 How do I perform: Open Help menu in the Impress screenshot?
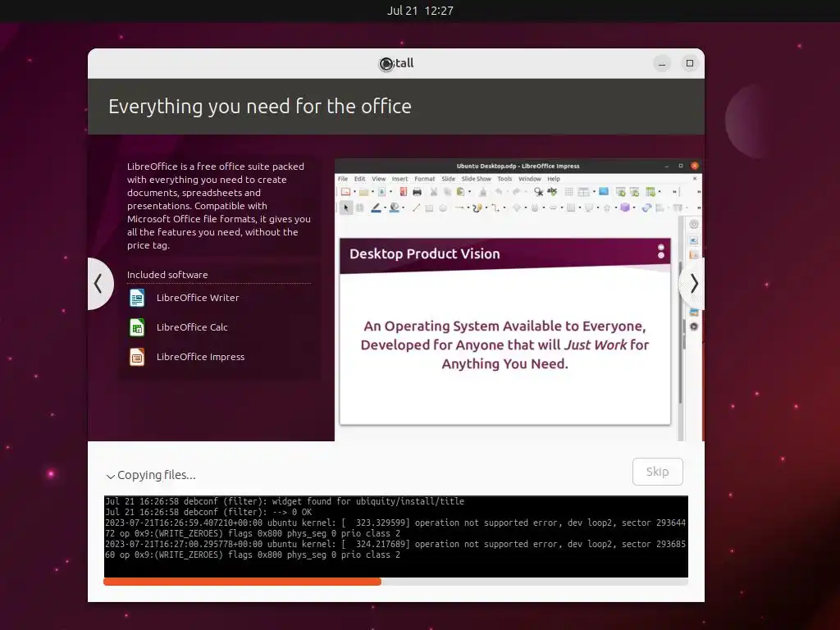(554, 179)
